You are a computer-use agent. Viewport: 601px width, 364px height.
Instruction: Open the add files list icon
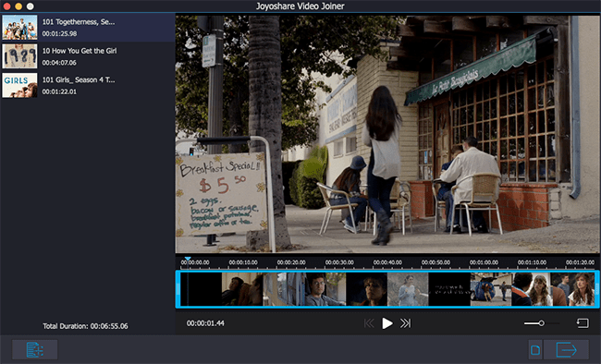[x=35, y=349]
